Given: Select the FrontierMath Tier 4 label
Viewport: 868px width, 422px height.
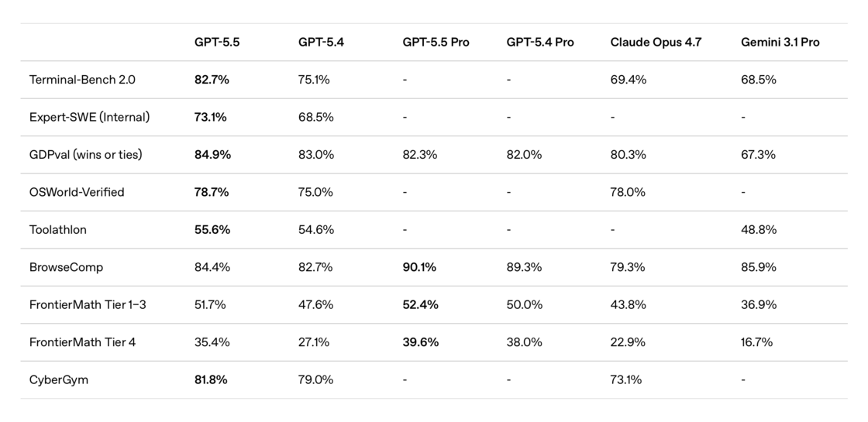Looking at the screenshot, I should pyautogui.click(x=82, y=342).
